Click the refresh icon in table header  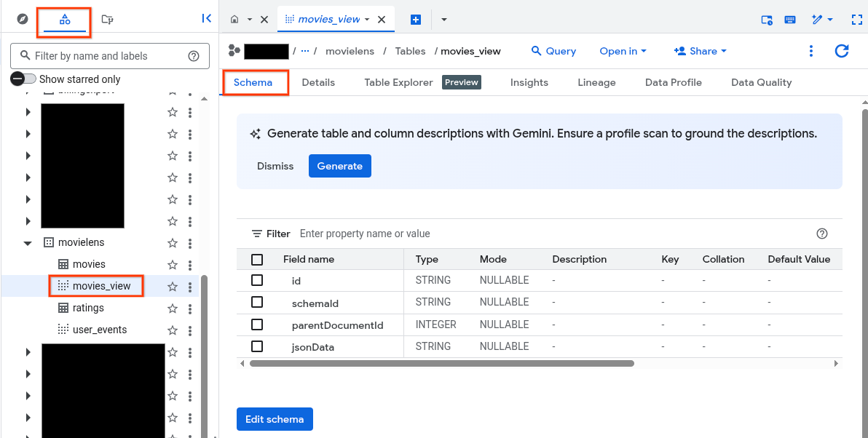[x=842, y=51]
